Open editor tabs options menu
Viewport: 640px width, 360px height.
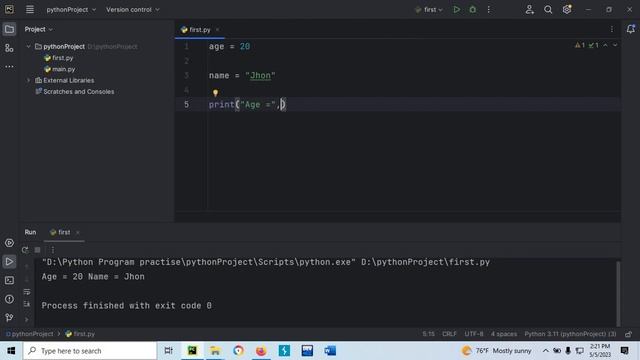pos(611,29)
